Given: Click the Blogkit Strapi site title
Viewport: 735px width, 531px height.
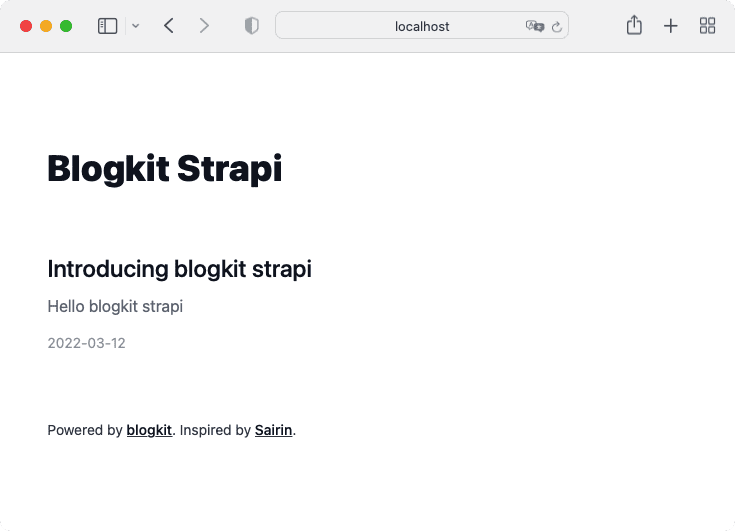Looking at the screenshot, I should 165,169.
